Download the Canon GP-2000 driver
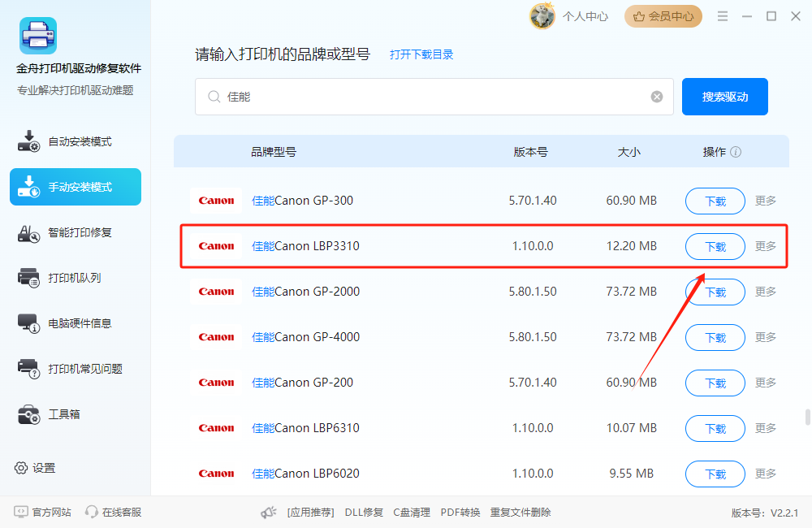Viewport: 812px width, 528px height. click(715, 292)
